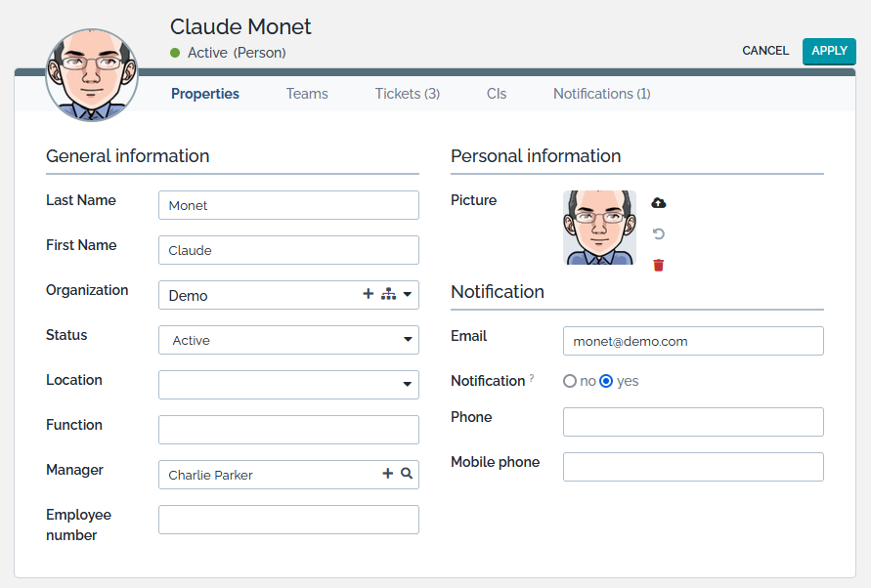Click the Phone input field
The height and width of the screenshot is (588, 871).
[693, 422]
